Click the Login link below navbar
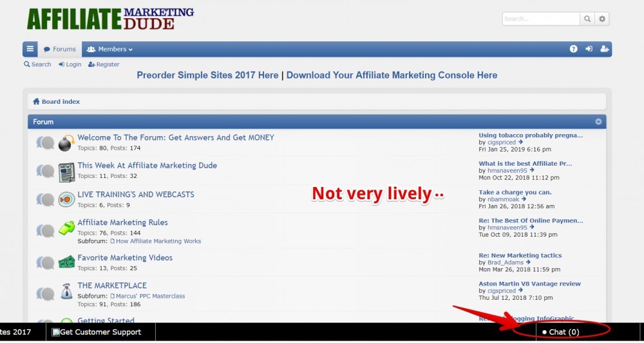This screenshot has width=644, height=343. click(70, 64)
